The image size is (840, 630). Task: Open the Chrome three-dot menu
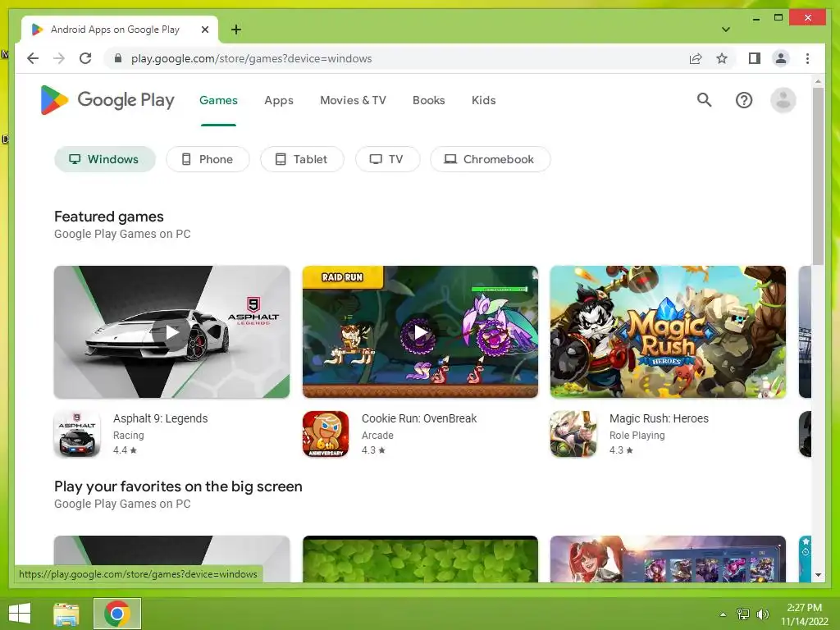click(807, 58)
